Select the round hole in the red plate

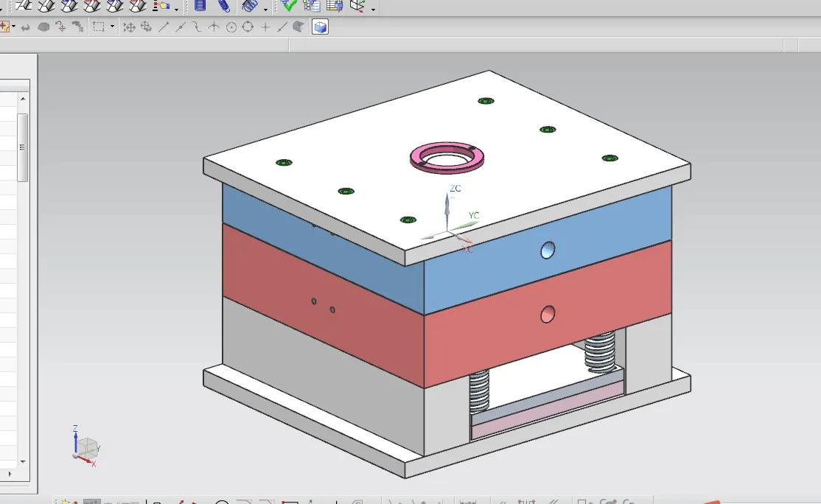click(548, 315)
